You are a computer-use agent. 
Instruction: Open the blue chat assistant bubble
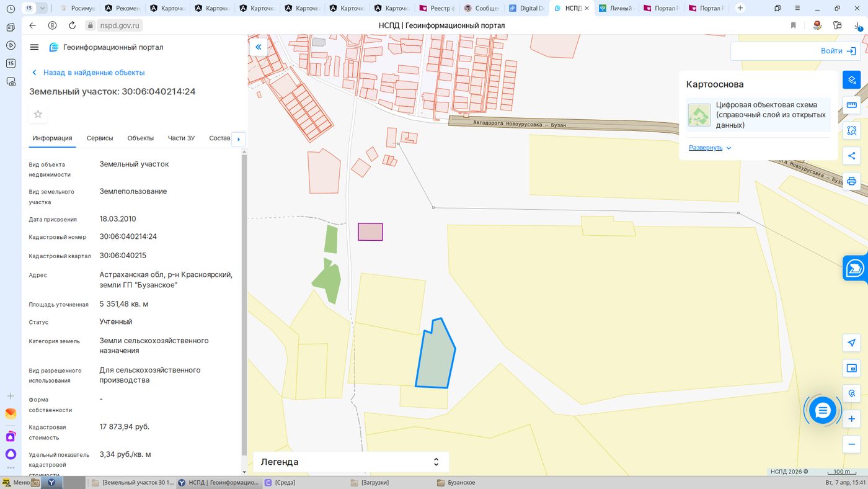(823, 410)
